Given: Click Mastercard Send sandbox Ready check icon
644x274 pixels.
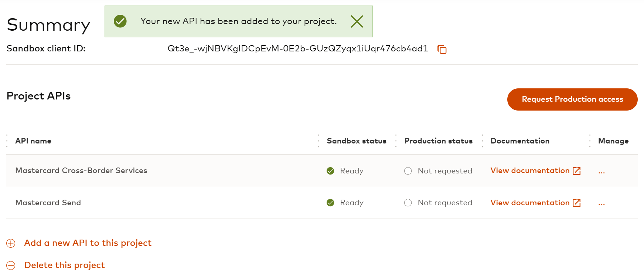Looking at the screenshot, I should (x=330, y=203).
